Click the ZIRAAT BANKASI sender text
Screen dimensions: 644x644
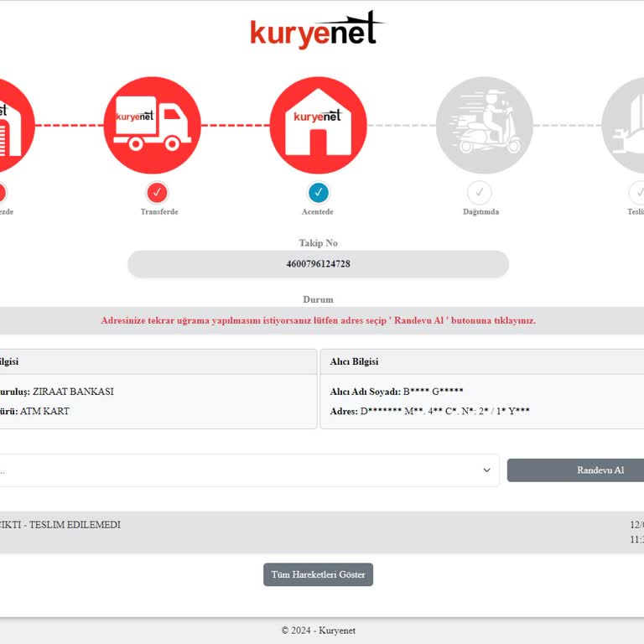click(73, 392)
